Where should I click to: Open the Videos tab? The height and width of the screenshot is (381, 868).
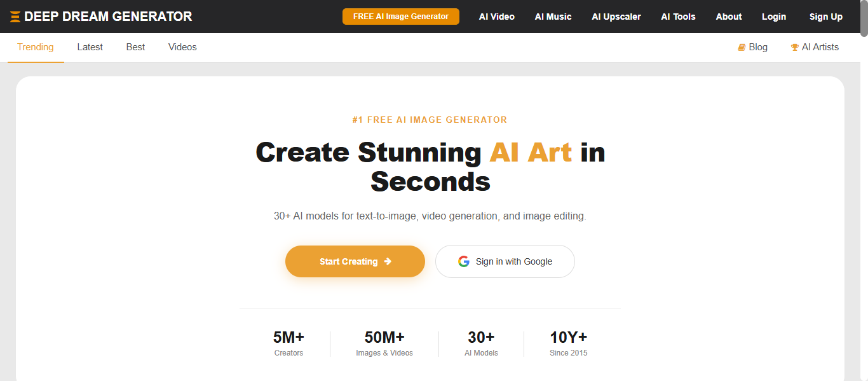point(182,47)
